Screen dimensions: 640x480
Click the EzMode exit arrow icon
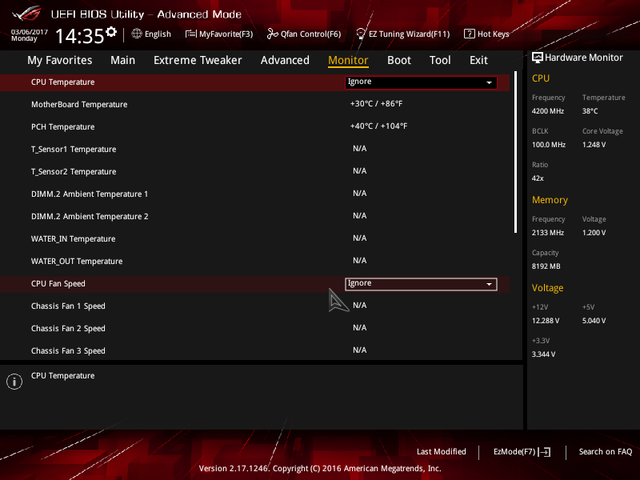coord(544,452)
